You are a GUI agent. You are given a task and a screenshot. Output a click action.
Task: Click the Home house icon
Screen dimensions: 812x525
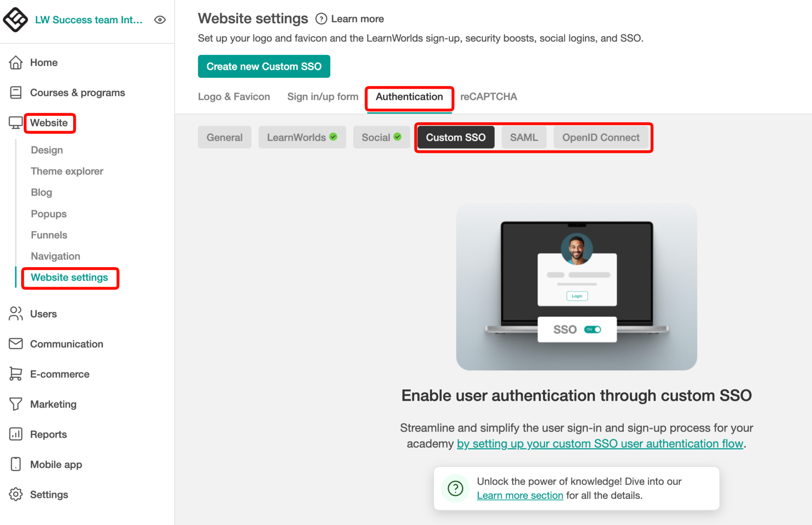(16, 63)
